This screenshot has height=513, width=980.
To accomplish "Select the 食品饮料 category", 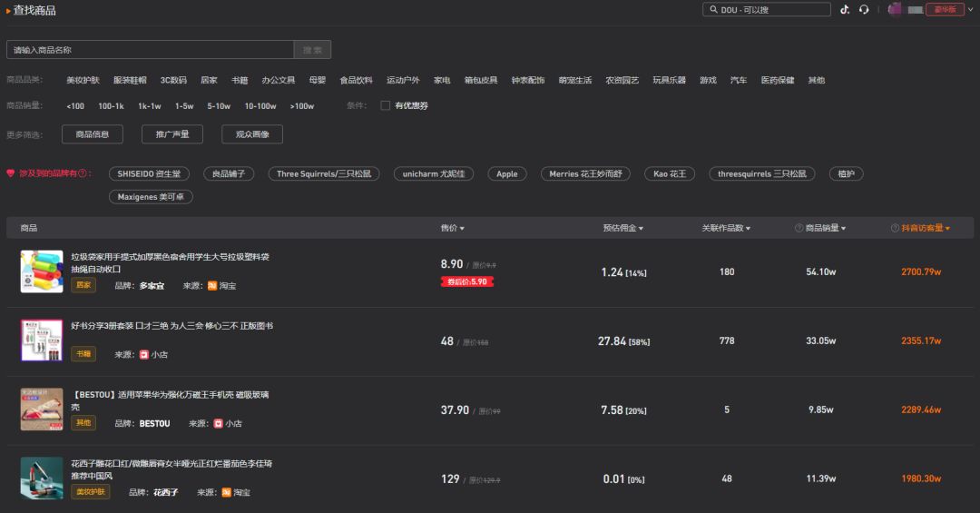I will (357, 80).
